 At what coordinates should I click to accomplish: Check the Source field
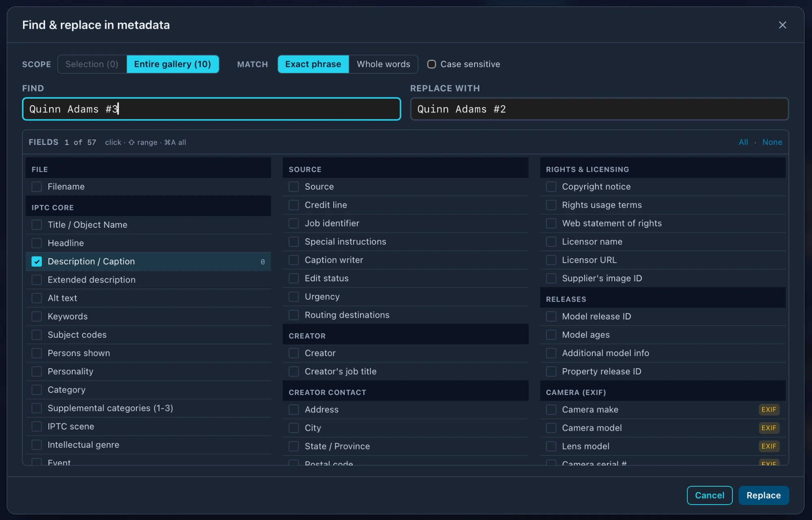pos(294,187)
